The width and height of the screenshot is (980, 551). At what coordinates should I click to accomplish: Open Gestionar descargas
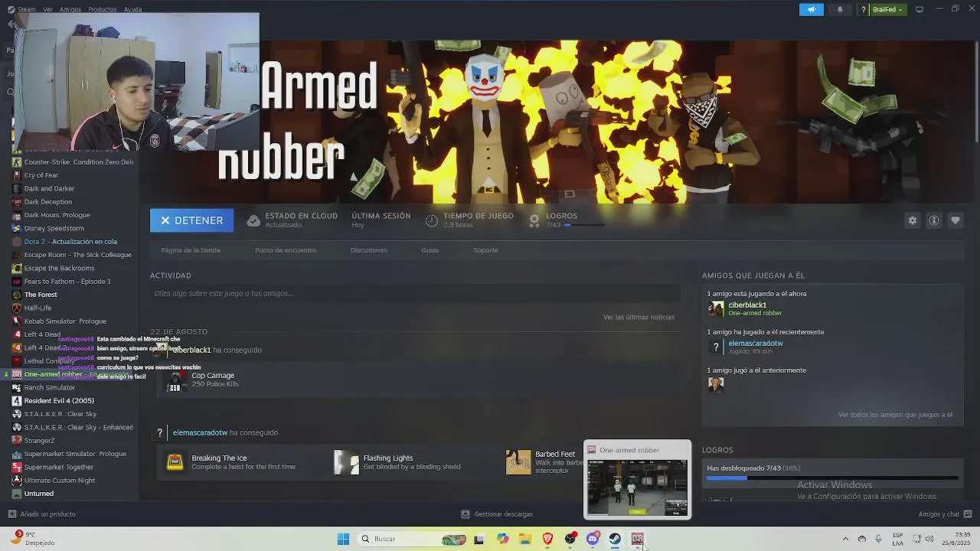point(497,514)
